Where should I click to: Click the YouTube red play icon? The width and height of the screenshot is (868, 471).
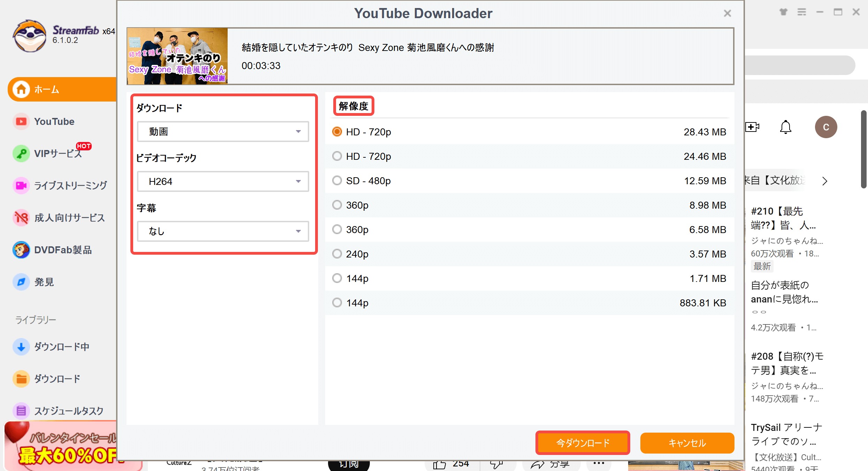(x=21, y=121)
